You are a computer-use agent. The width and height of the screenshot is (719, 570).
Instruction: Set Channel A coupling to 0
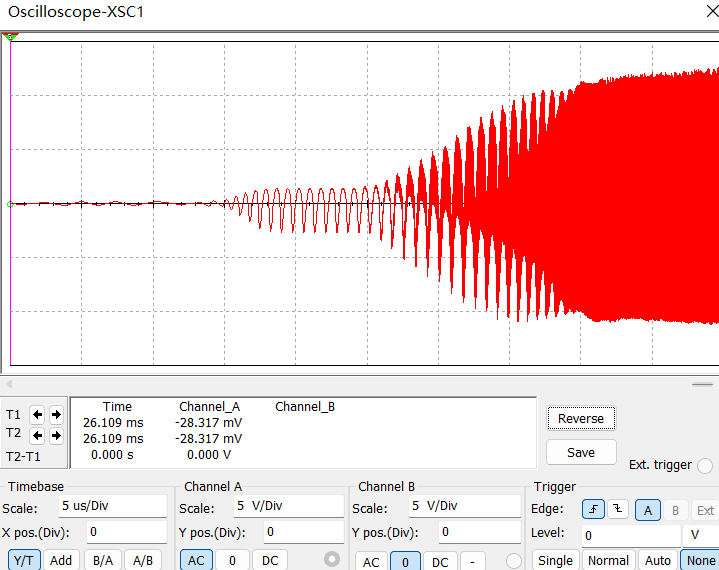tap(232, 560)
